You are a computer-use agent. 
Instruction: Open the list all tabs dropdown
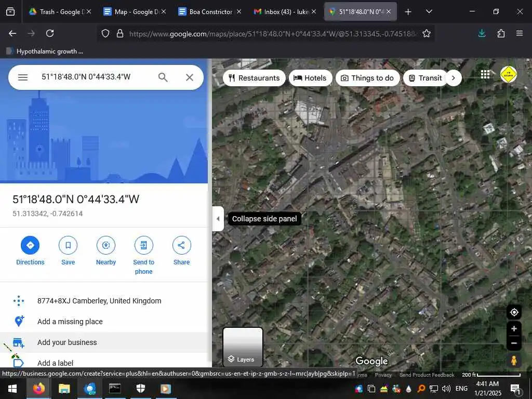429,11
